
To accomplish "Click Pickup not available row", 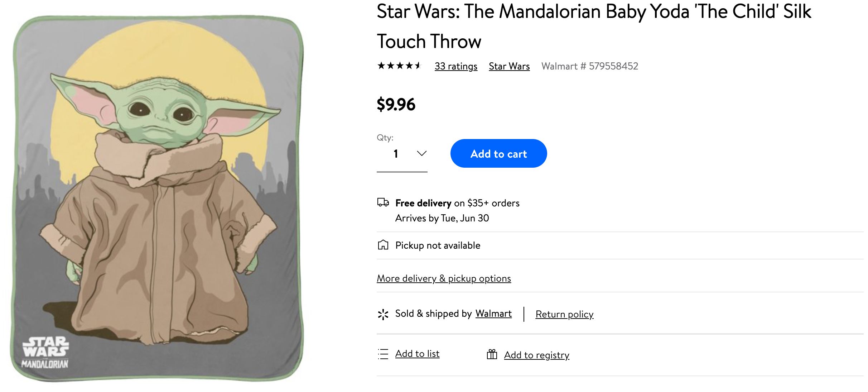I will click(x=437, y=245).
